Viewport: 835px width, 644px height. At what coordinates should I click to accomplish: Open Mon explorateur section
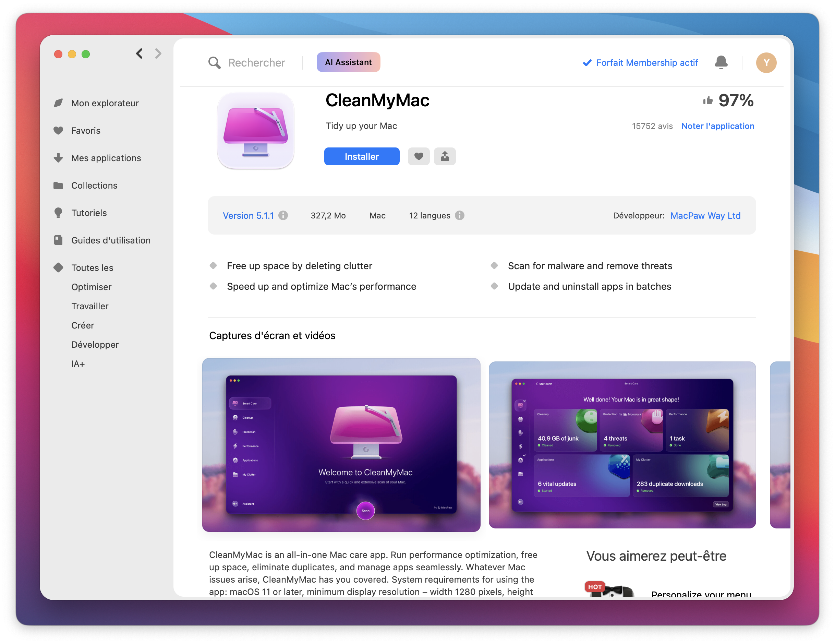(x=105, y=103)
